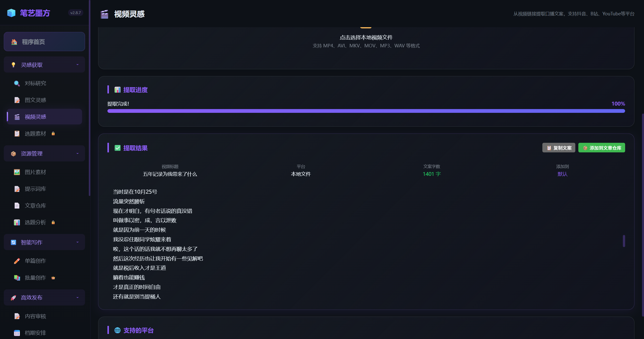Open 文章仓库 in the sidebar

pos(35,206)
